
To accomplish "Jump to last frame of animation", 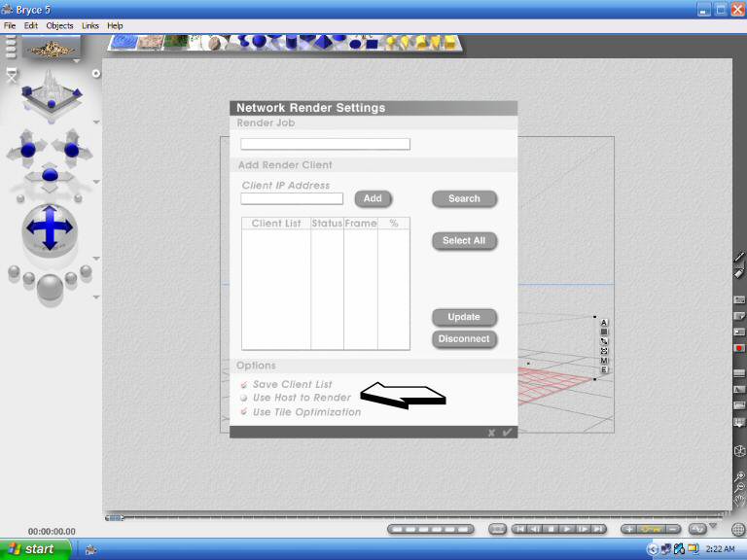I will coord(598,529).
